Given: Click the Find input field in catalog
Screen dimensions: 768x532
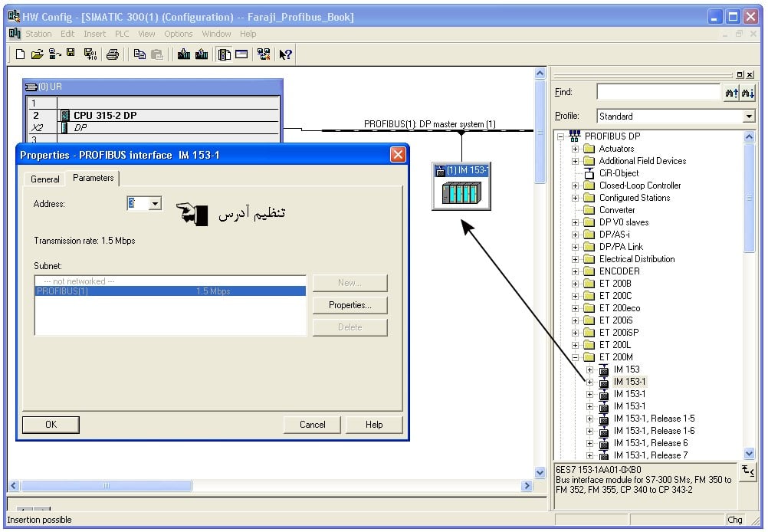Looking at the screenshot, I should click(x=660, y=92).
